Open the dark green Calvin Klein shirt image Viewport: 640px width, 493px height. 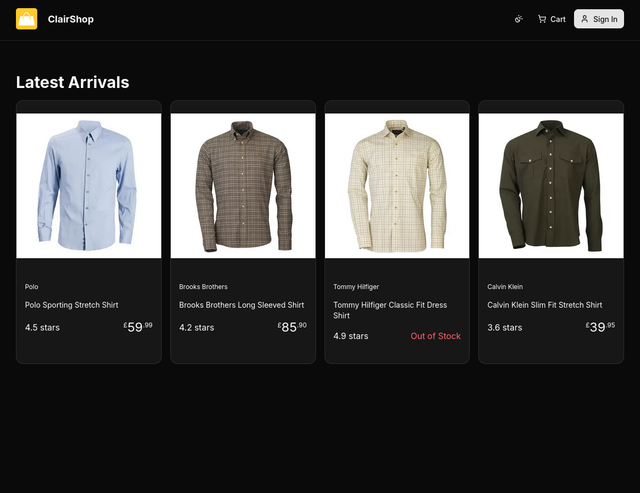click(x=551, y=186)
